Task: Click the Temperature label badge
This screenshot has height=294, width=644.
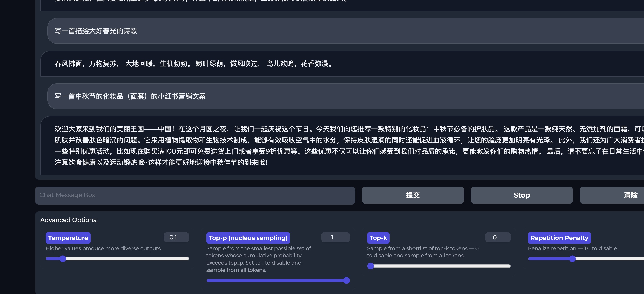Action: pos(68,238)
